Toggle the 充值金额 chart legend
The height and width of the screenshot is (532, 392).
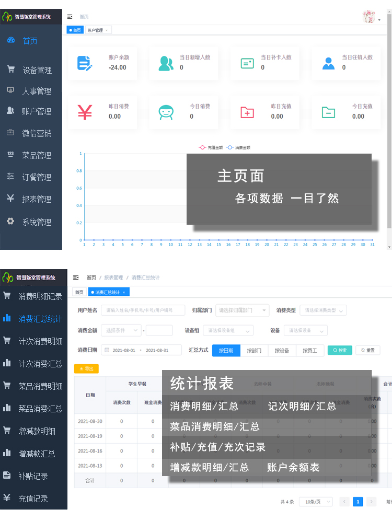pos(211,147)
